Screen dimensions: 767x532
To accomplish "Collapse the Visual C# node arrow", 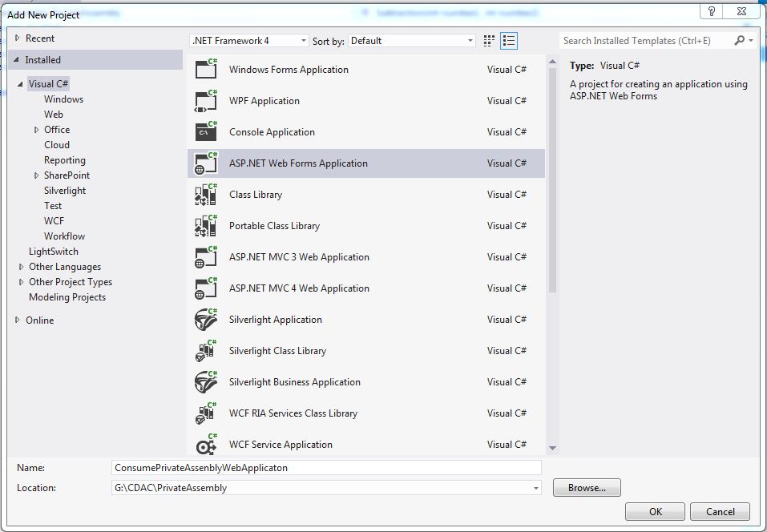I will pyautogui.click(x=20, y=84).
